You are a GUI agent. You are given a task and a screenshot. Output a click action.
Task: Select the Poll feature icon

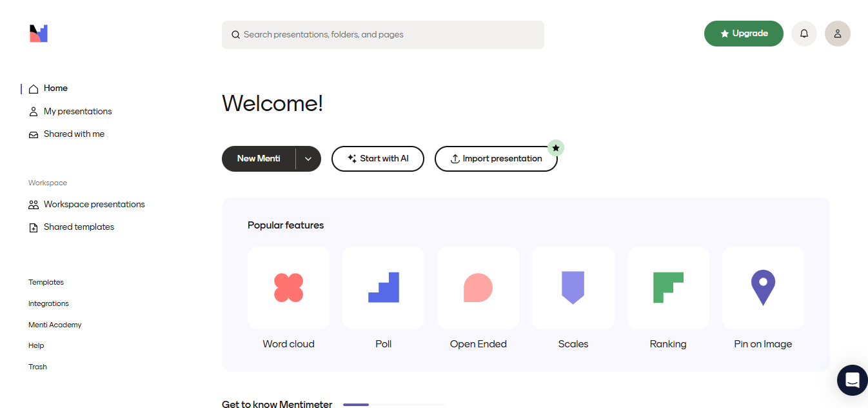pyautogui.click(x=383, y=288)
